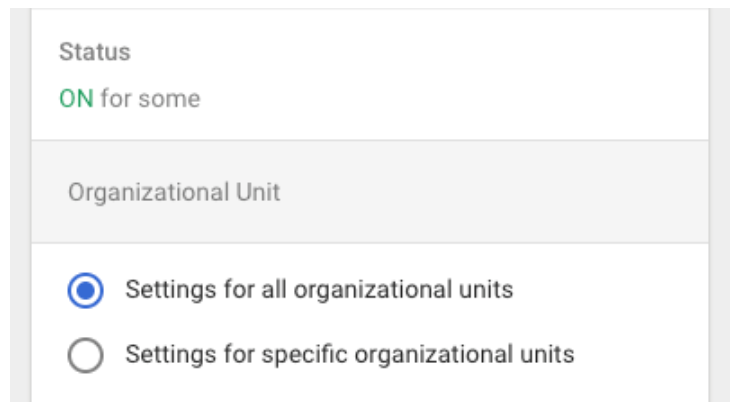Image resolution: width=750 pixels, height=402 pixels.
Task: Click the blue filled radio dot
Action: point(85,290)
